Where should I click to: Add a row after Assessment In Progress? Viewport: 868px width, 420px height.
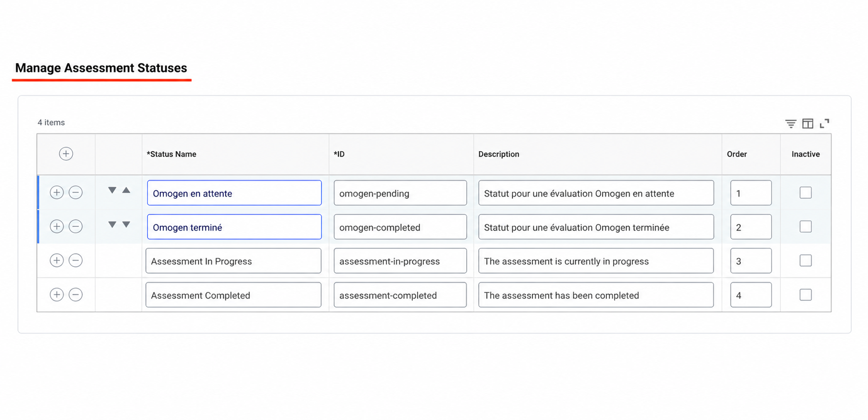pyautogui.click(x=57, y=261)
